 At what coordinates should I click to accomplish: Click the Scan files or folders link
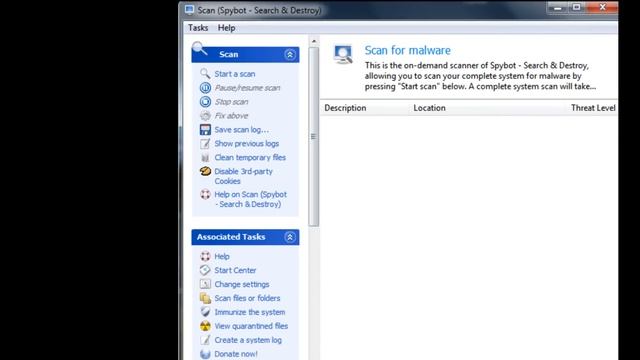coord(247,298)
